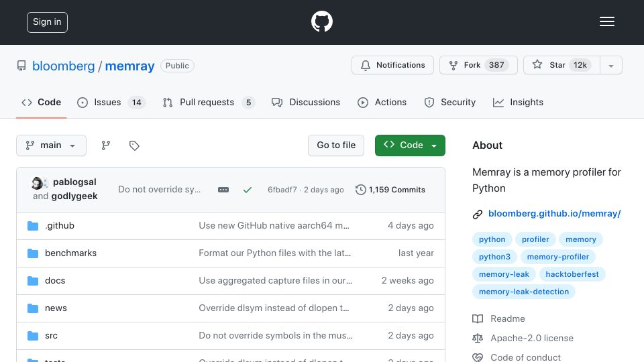
Task: Open the Issues tab
Action: pos(111,102)
